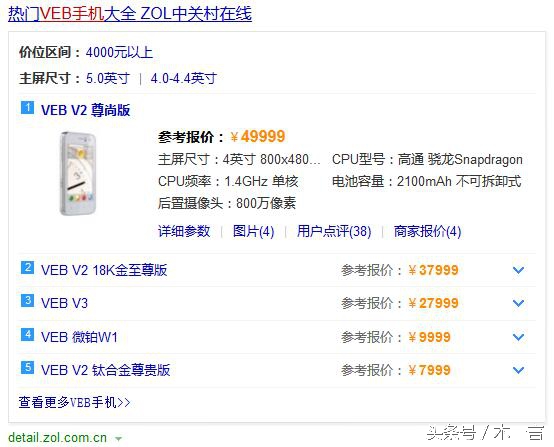Screen dimensions: 554x447
Task: Open the 热门VEB手机大全 ZOL title link
Action: [130, 14]
